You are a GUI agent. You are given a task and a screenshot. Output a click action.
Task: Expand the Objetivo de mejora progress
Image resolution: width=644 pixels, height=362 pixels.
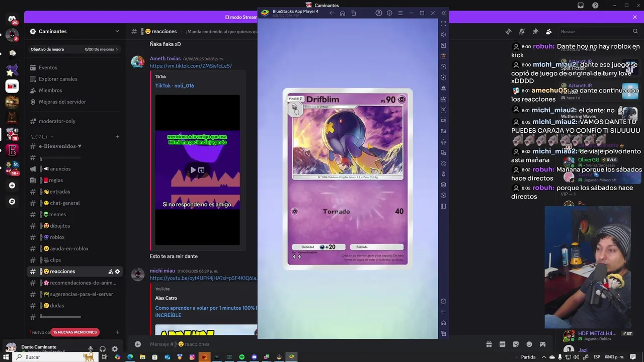pos(74,49)
